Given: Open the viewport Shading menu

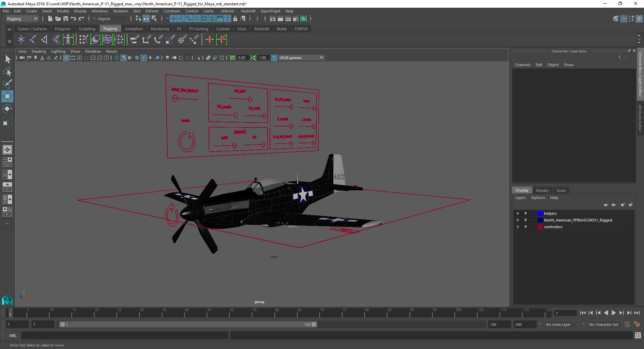Looking at the screenshot, I should click(x=39, y=51).
